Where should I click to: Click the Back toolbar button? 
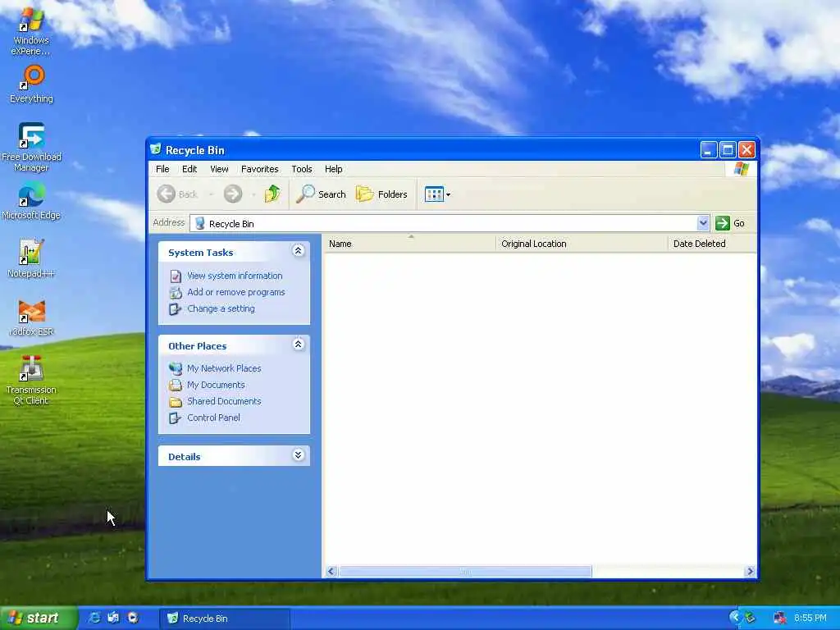click(x=177, y=194)
